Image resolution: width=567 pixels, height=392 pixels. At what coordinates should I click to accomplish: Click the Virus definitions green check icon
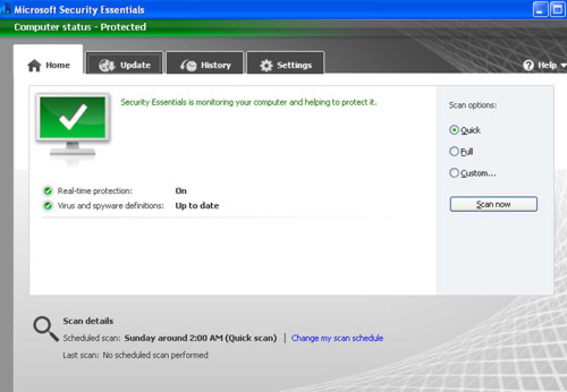click(48, 206)
